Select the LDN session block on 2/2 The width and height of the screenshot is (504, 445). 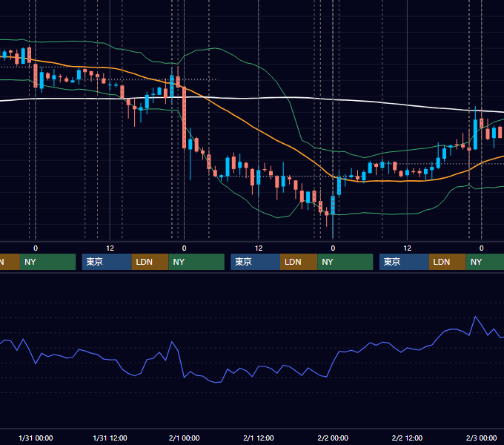tap(448, 262)
